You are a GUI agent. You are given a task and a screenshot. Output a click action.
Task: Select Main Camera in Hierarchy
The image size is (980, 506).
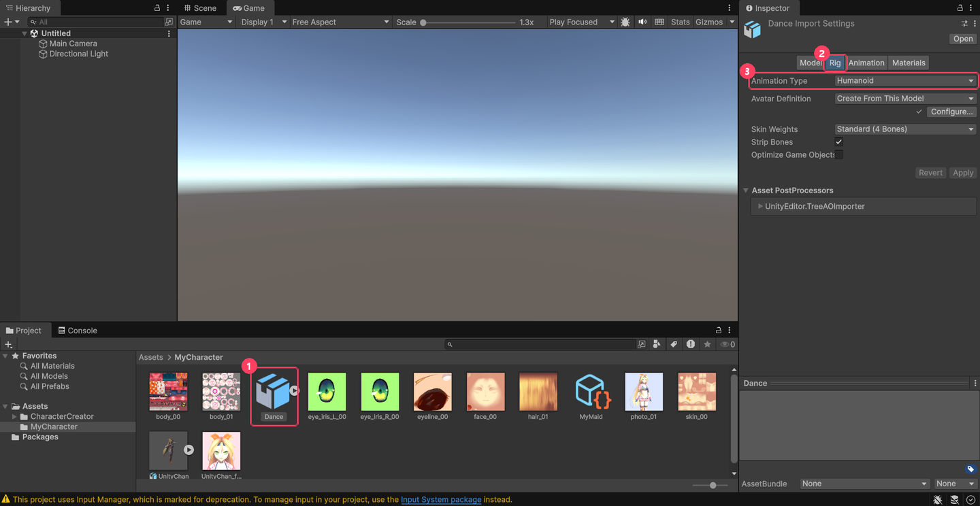click(73, 44)
